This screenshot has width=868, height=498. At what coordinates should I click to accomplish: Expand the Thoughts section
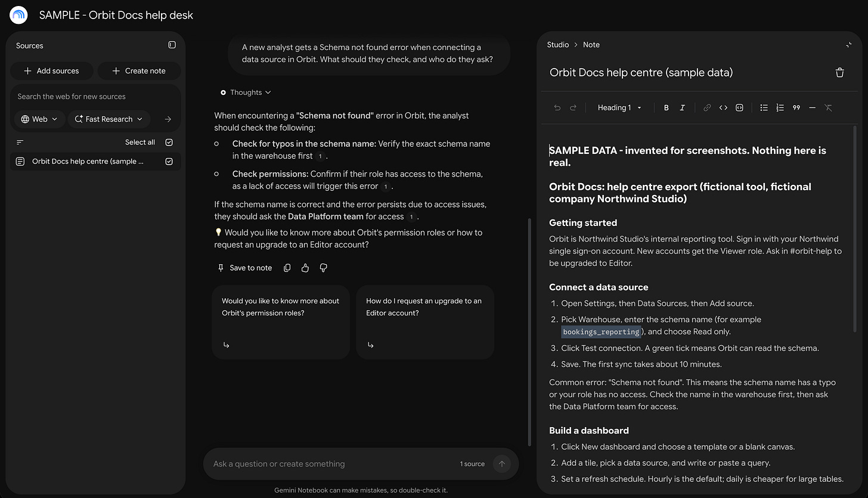point(246,92)
